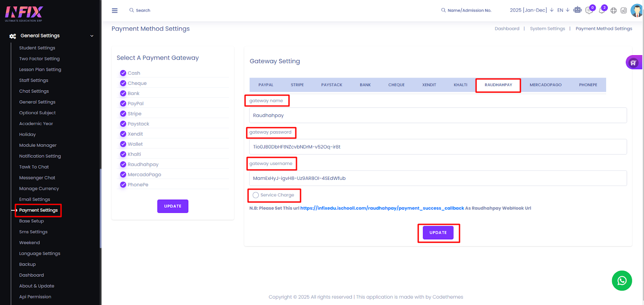
Task: Select the RAUDHAHPAY tab
Action: click(498, 85)
